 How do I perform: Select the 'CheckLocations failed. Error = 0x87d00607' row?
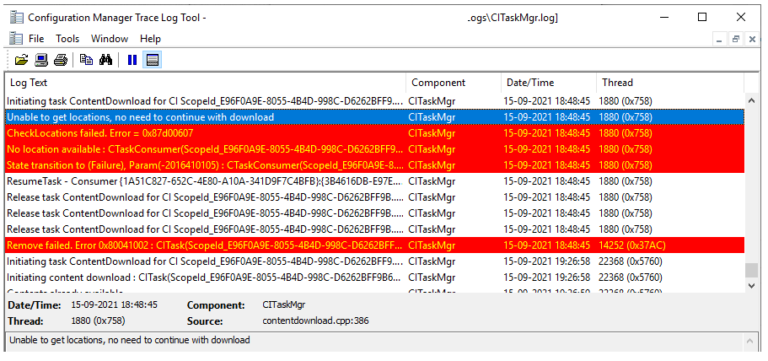(375, 133)
